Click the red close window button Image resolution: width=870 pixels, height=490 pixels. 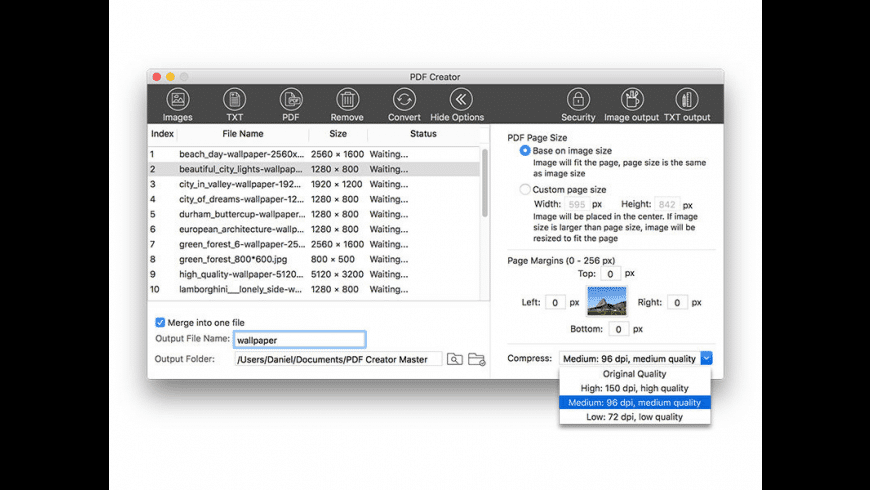pos(157,77)
